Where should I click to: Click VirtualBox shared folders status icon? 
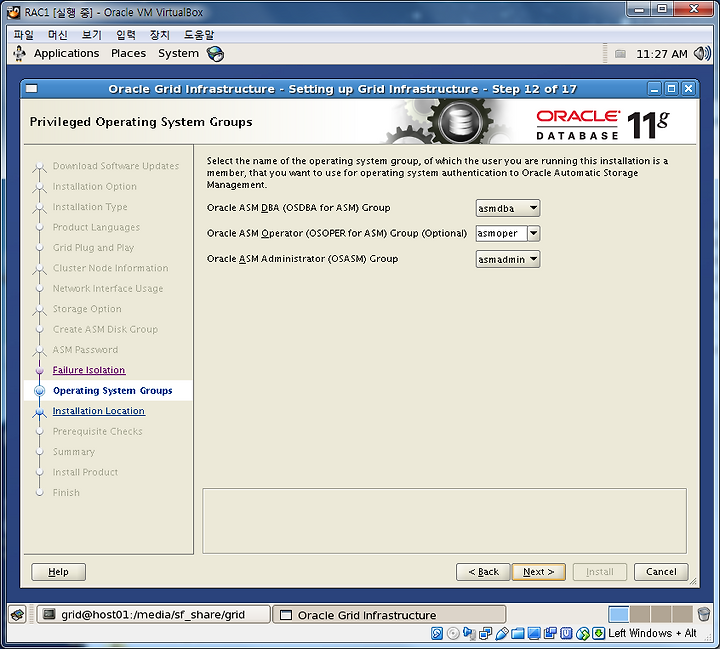518,634
